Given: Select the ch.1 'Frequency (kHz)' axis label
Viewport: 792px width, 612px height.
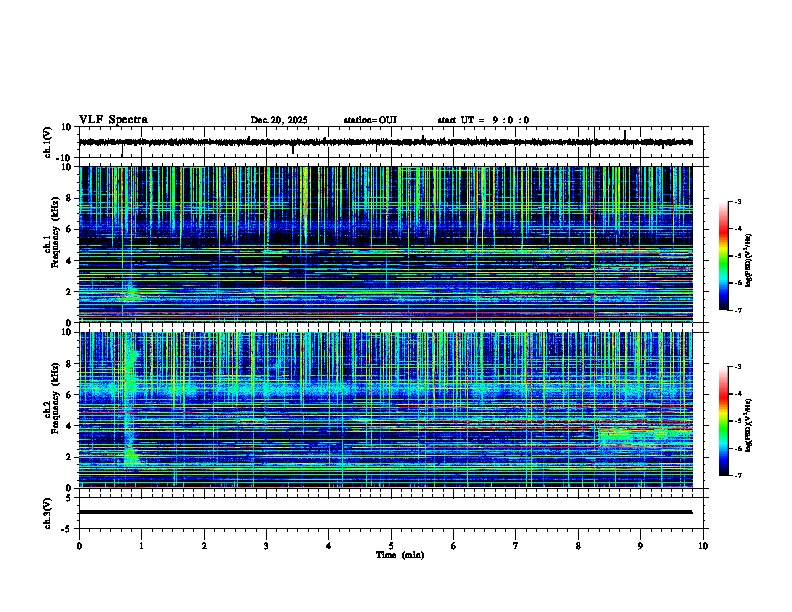Looking at the screenshot, I should pos(54,233).
